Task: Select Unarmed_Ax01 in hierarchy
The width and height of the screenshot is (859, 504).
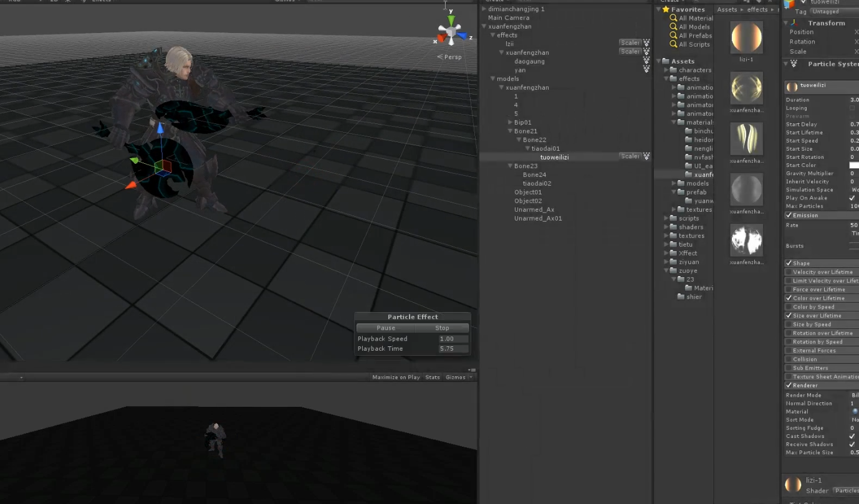Action: 538,218
